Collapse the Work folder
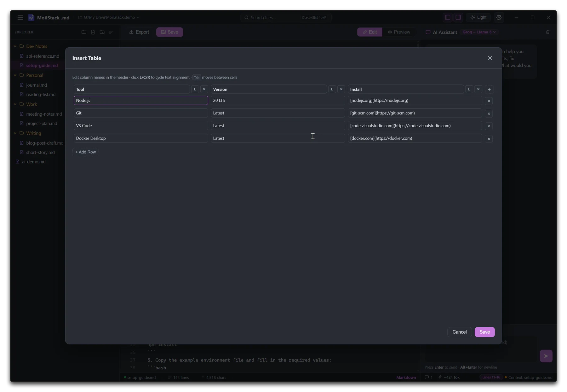Image resolution: width=567 pixels, height=392 pixels. pos(15,104)
